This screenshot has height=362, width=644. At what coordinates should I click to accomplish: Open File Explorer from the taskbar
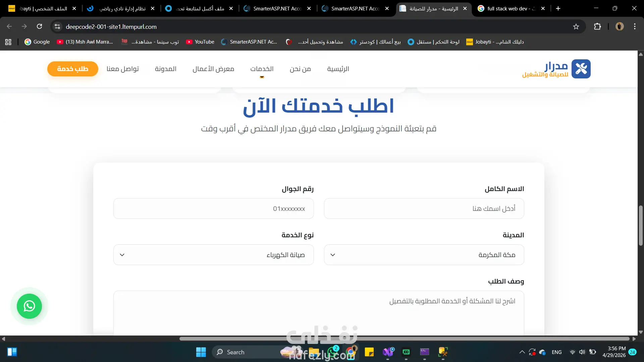pos(314,352)
